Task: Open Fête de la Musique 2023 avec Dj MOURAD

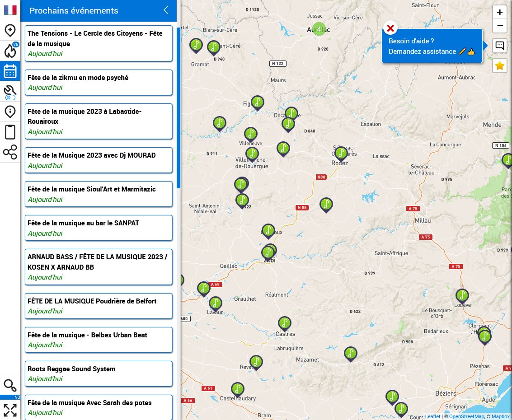Action: (99, 160)
